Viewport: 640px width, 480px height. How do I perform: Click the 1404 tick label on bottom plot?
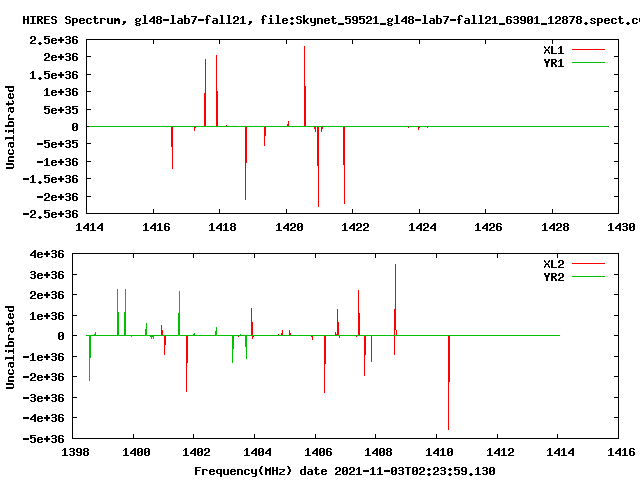(x=257, y=452)
